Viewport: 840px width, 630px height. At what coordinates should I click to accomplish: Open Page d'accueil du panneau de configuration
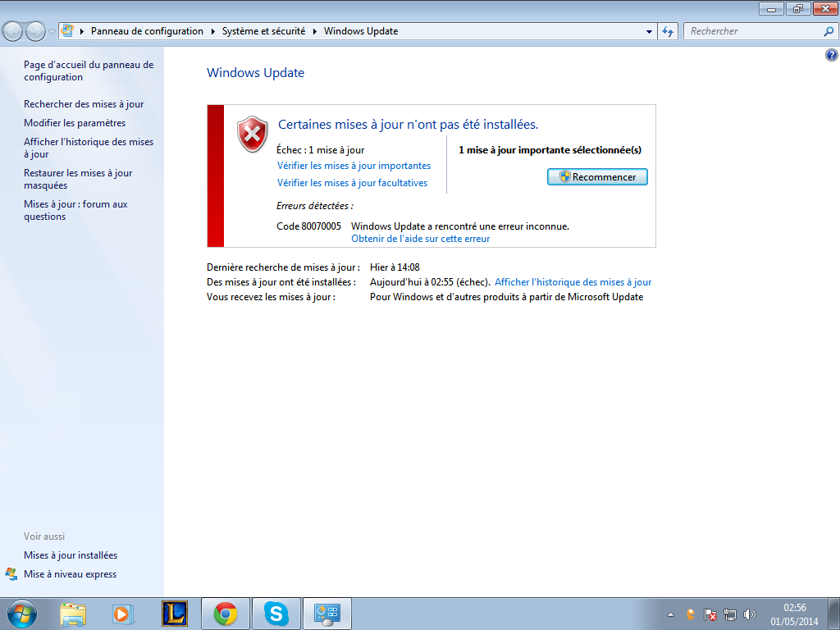89,71
